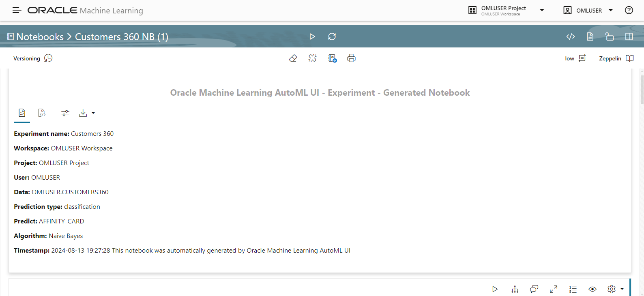Expand paragraph to full screen icon

[x=554, y=289]
